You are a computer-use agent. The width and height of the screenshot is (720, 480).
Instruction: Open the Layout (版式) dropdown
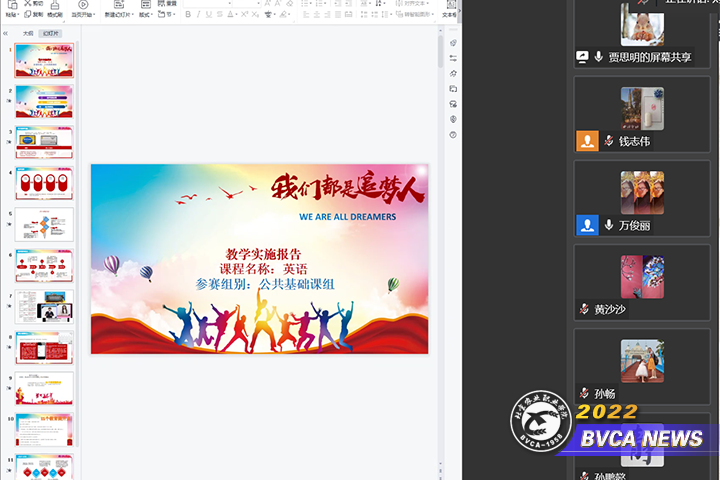point(146,15)
